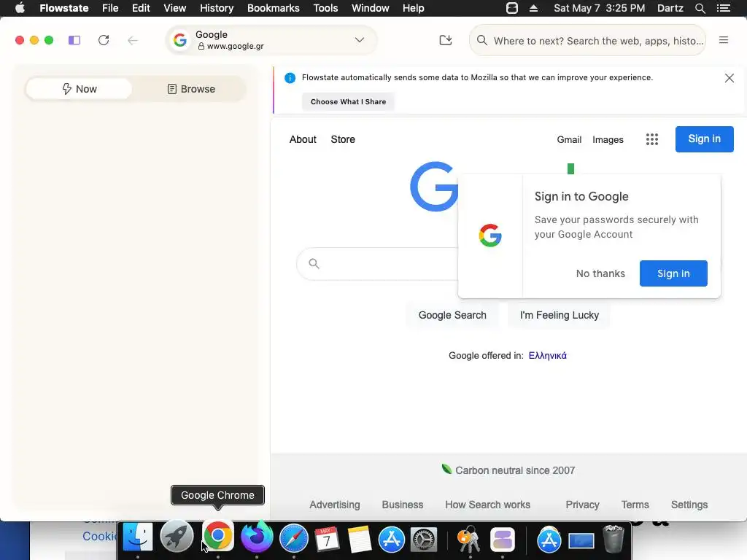Open Finder from the Dock
Image resolution: width=747 pixels, height=560 pixels.
138,537
